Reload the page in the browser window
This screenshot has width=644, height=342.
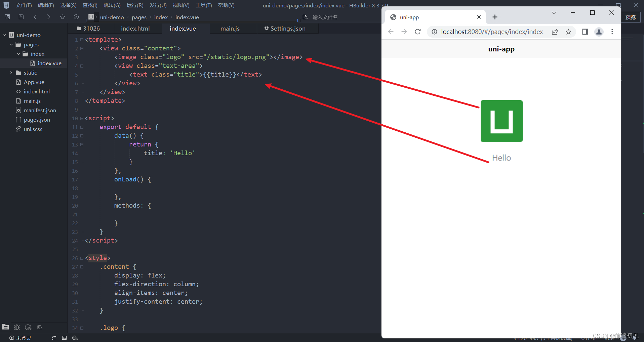[x=418, y=32]
